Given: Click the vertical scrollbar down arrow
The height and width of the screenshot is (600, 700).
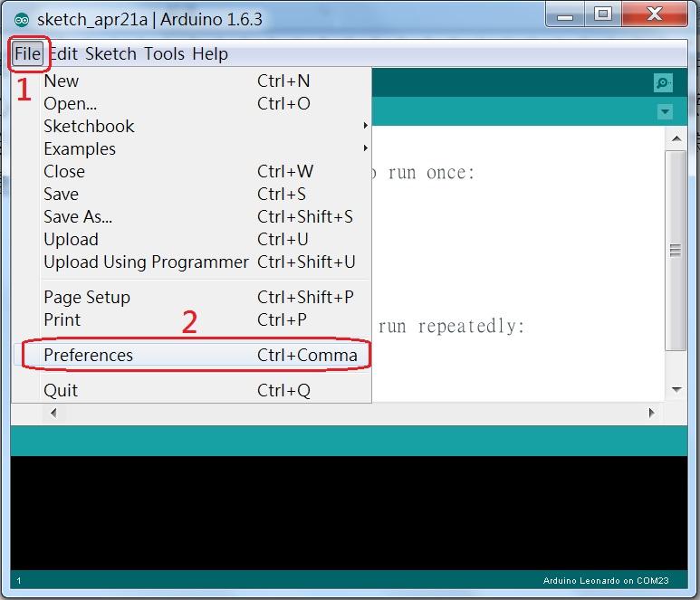Looking at the screenshot, I should pyautogui.click(x=676, y=390).
